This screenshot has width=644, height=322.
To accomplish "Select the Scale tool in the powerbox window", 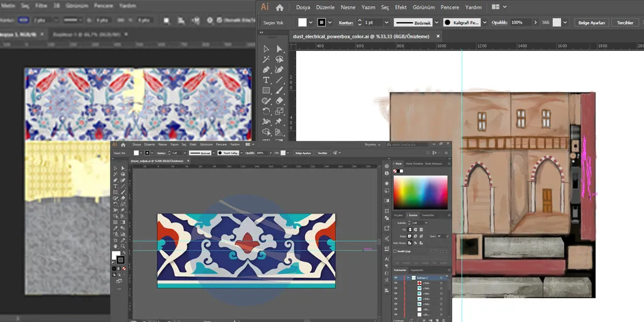I will pos(279,111).
